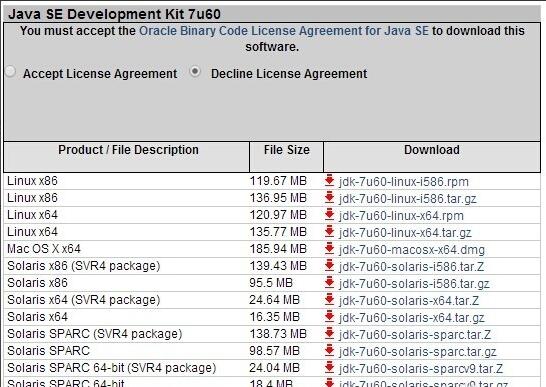Open Oracle Binary Code License Agreement link

point(284,31)
